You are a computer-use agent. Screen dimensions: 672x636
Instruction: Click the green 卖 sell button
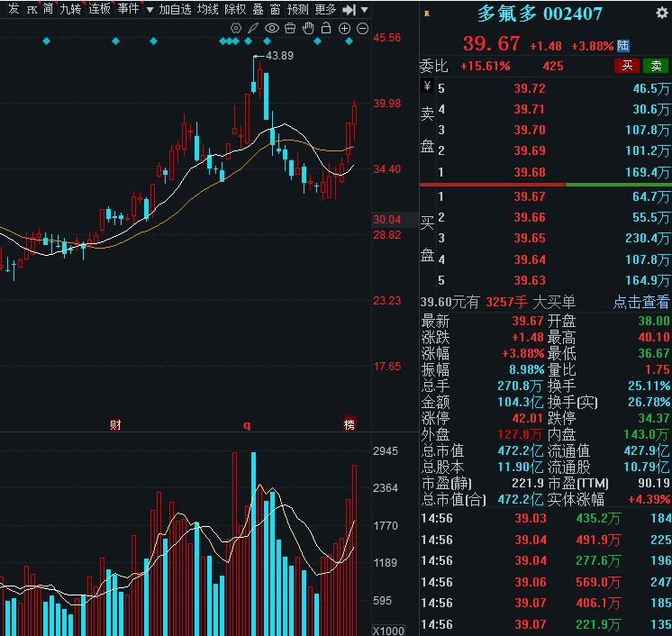(x=656, y=66)
